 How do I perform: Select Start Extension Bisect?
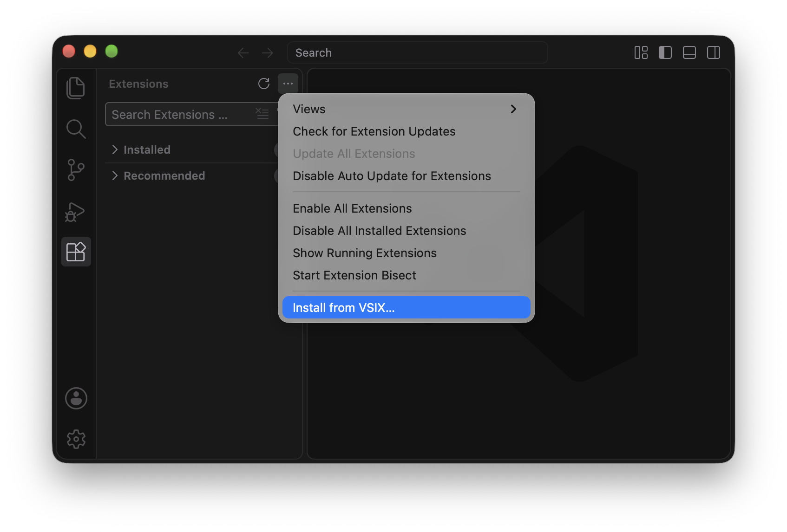(406, 275)
